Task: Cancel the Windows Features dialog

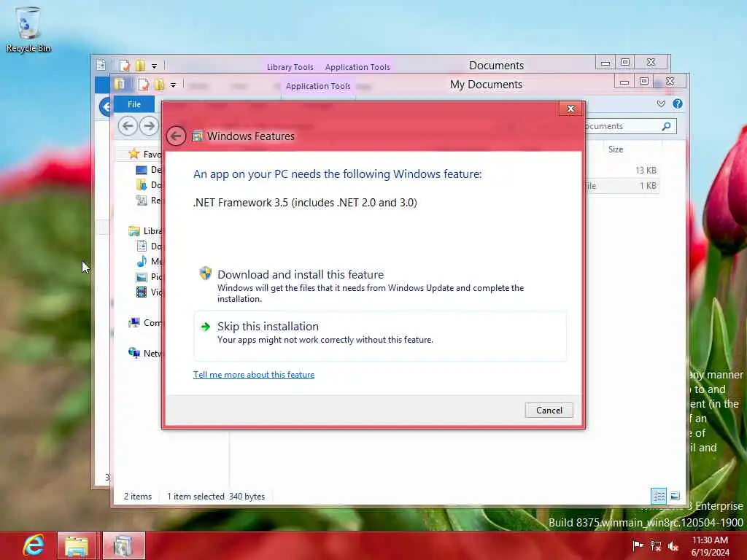Action: coord(549,410)
